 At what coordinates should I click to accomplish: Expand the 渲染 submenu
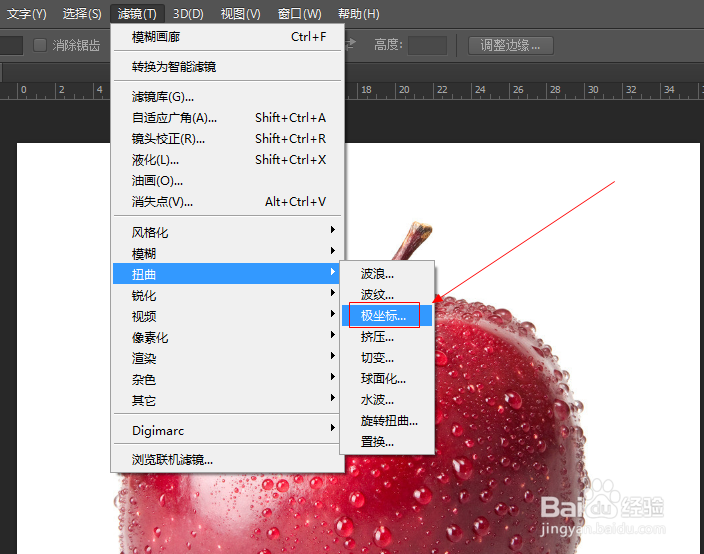pyautogui.click(x=227, y=358)
